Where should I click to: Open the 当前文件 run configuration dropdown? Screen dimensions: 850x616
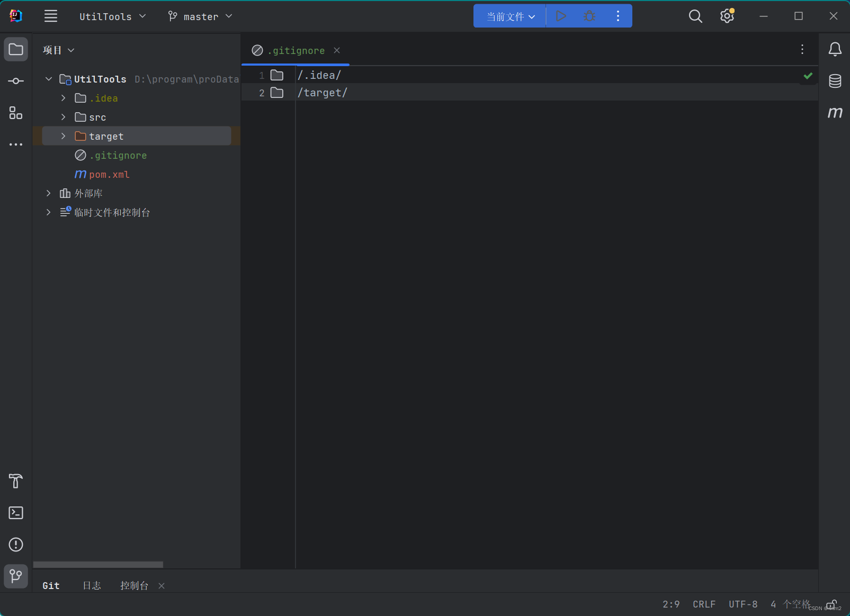pos(510,16)
